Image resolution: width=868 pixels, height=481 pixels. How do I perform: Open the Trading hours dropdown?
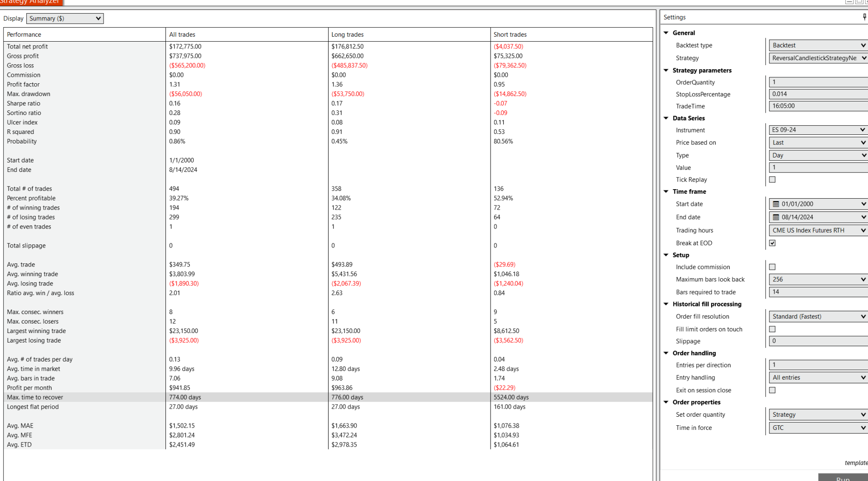click(x=818, y=230)
